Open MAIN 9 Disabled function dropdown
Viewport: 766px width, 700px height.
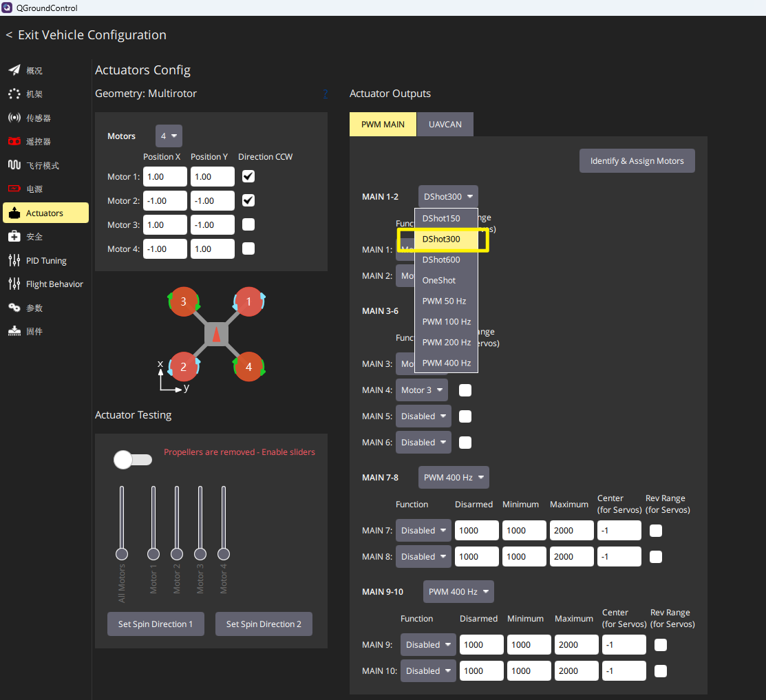(x=429, y=645)
